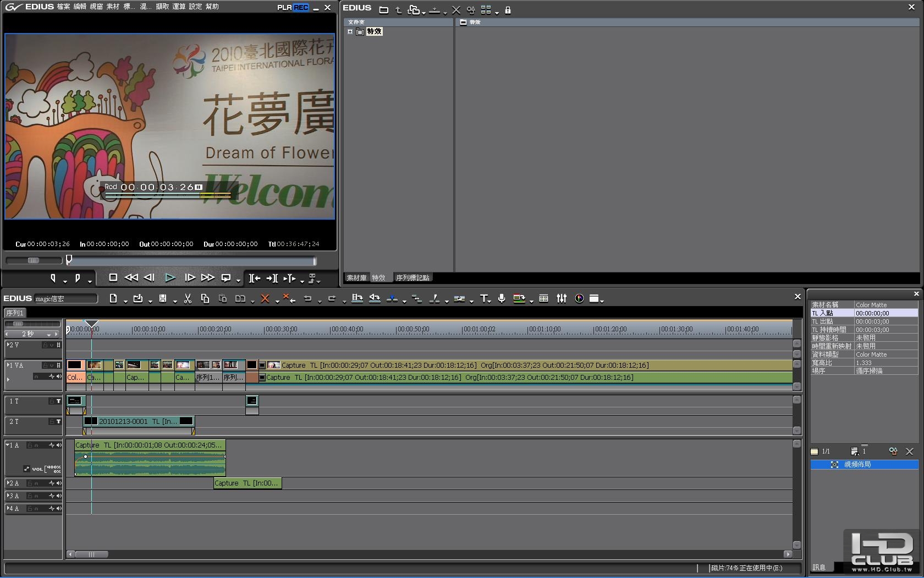Click the Undo arrow icon
The width and height of the screenshot is (924, 578).
(308, 298)
